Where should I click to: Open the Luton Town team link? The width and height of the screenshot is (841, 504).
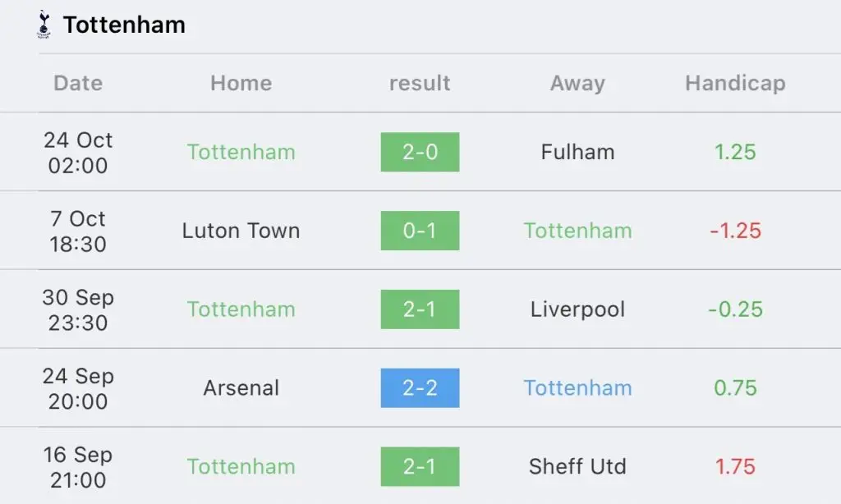point(241,231)
